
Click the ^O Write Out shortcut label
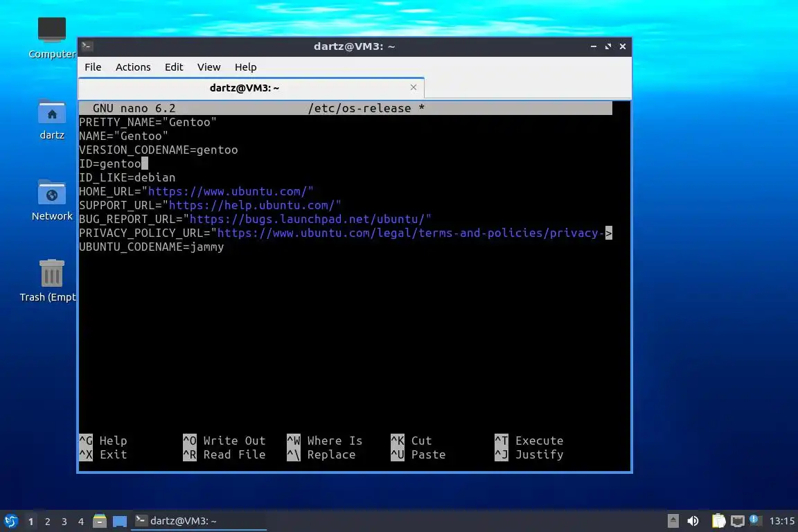[224, 441]
